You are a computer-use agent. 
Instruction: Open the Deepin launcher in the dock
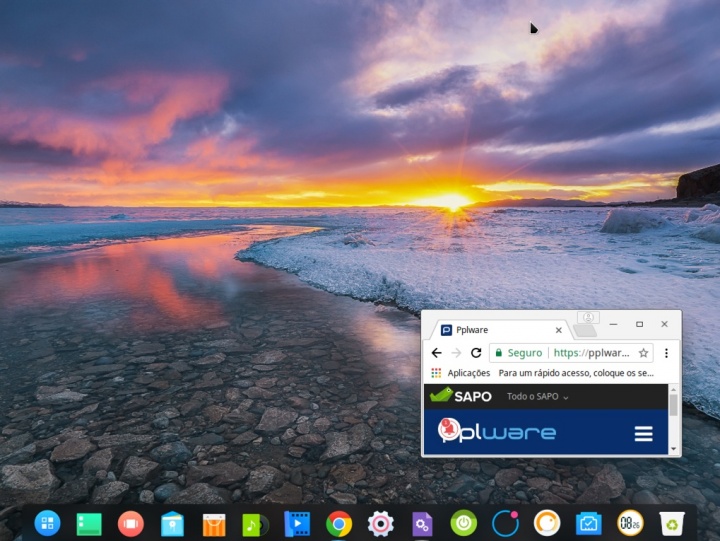click(47, 523)
